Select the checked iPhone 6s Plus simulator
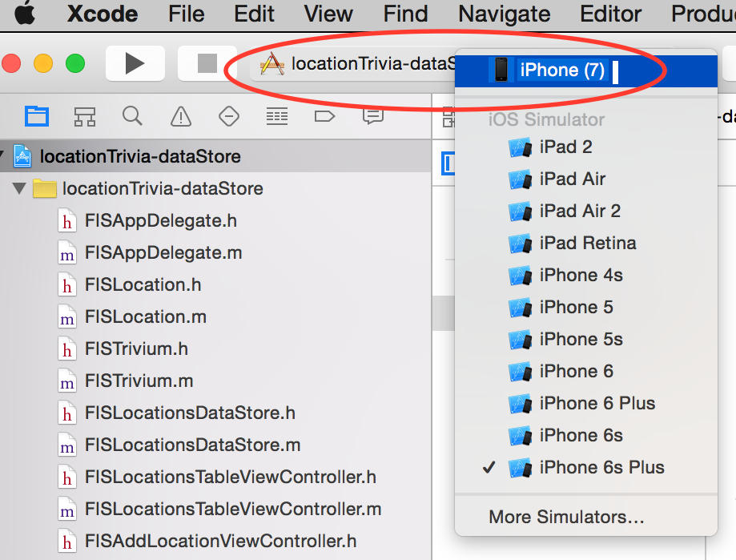The width and height of the screenshot is (736, 560). point(585,468)
